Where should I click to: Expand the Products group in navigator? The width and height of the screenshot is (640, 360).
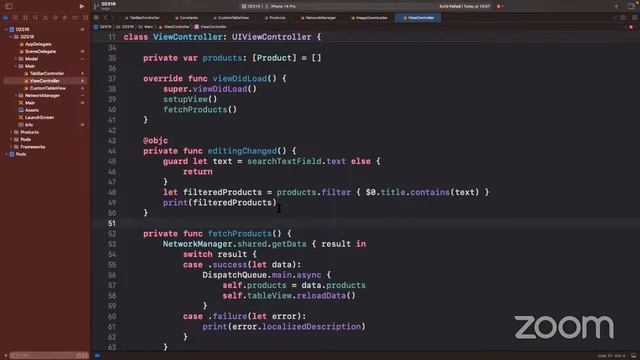11,132
